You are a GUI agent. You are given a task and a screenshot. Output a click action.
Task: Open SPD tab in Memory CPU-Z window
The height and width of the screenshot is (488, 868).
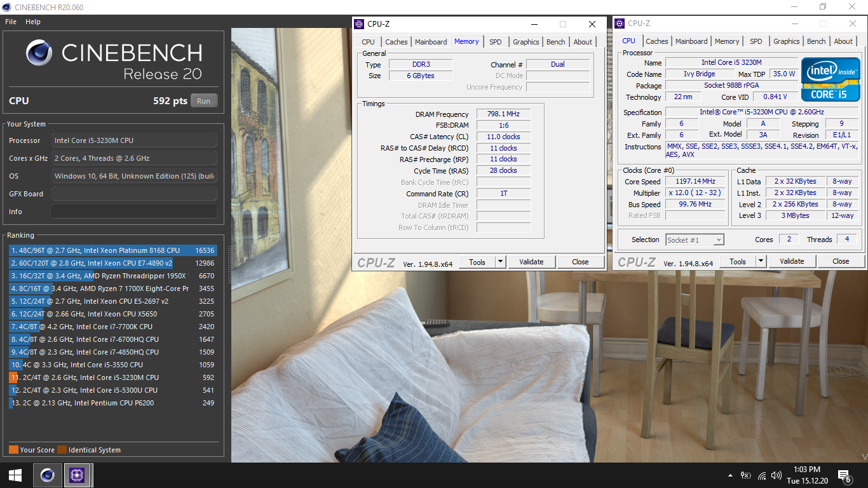[x=496, y=42]
